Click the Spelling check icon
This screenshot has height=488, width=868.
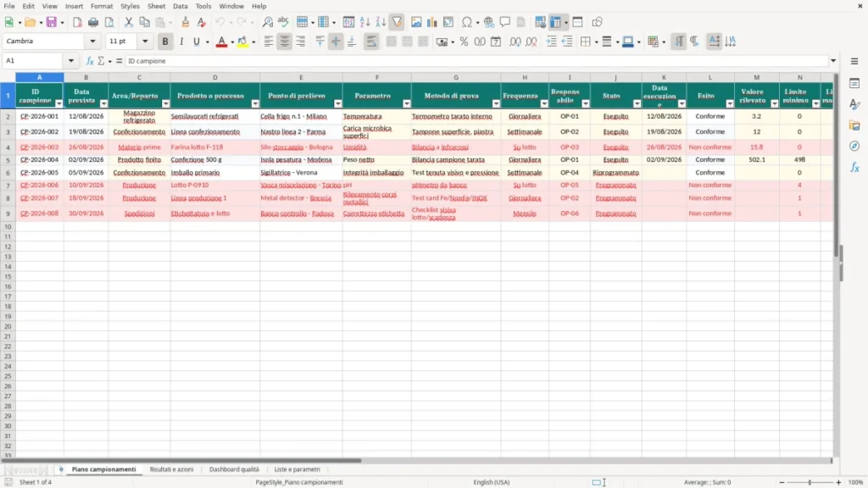283,22
